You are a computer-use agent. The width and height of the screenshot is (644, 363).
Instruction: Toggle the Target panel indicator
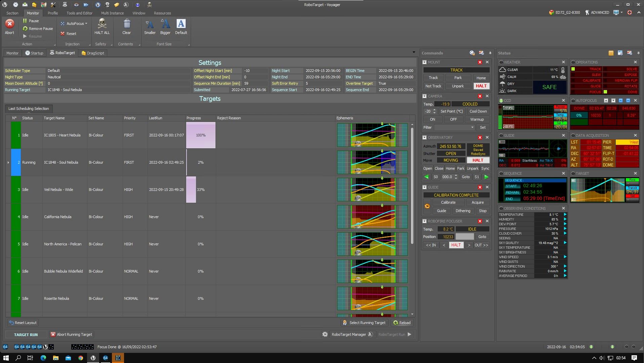click(573, 173)
